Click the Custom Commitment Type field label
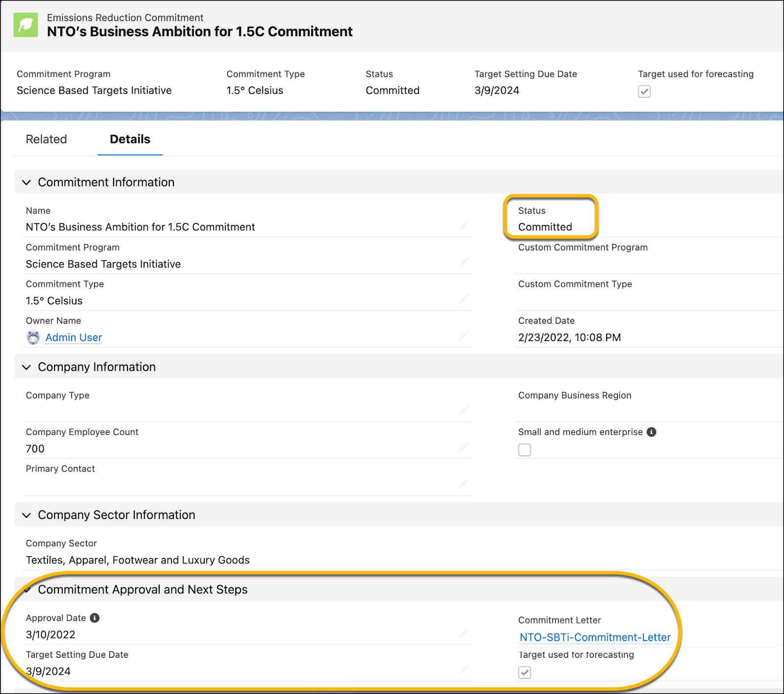This screenshot has height=694, width=784. (x=575, y=284)
